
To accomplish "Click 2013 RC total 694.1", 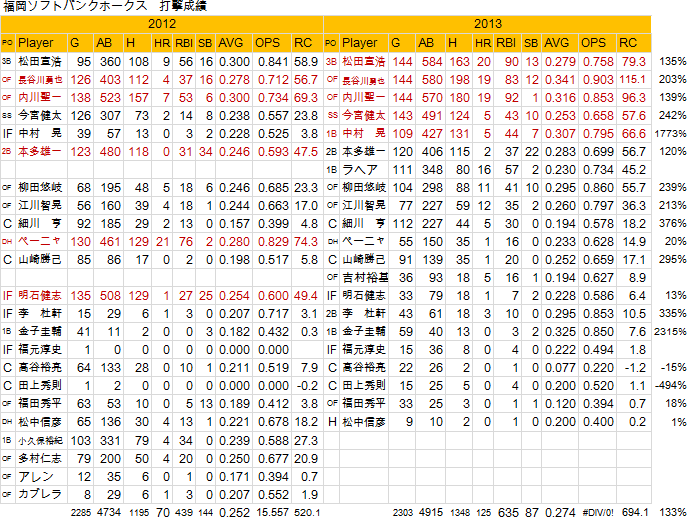I will point(634,512).
